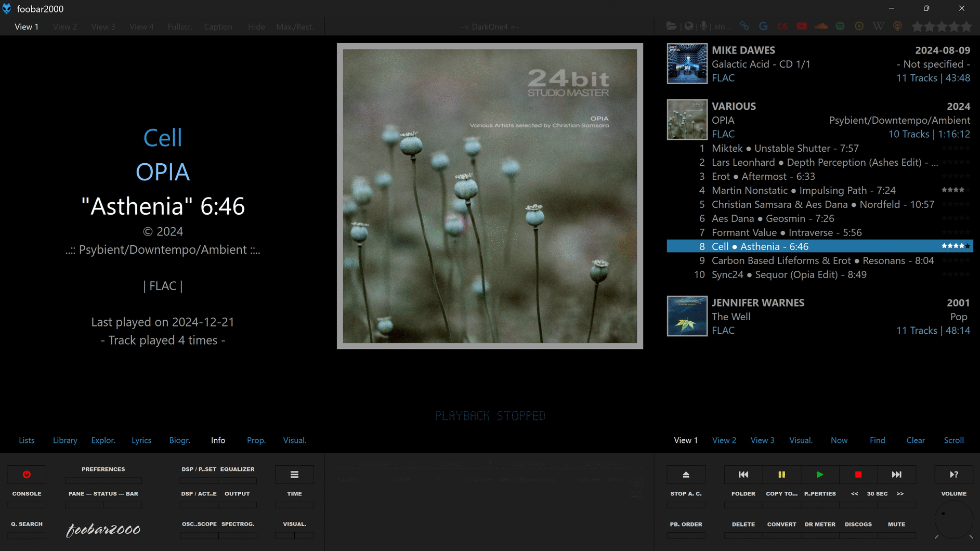The image size is (980, 551).
Task: Open Spotify icon
Action: coord(840,26)
